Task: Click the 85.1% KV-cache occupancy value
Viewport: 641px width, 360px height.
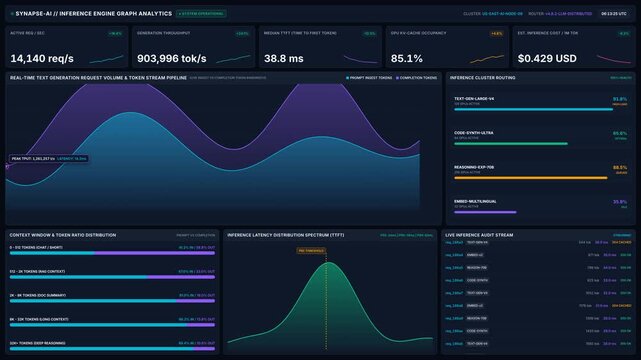Action: click(407, 58)
